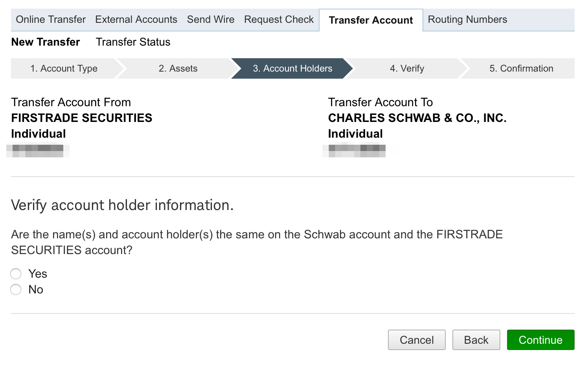This screenshot has height=365, width=588.
Task: Switch to External Accounts tab
Action: click(x=136, y=20)
